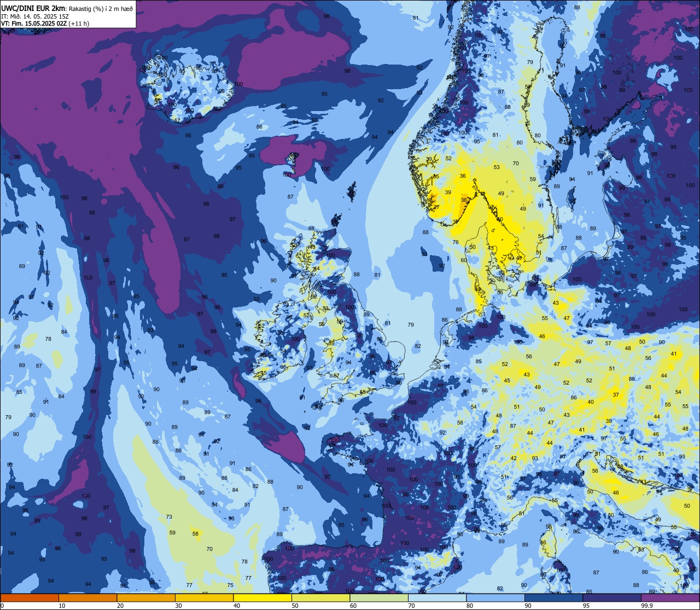Viewport: 700px width, 610px height.
Task: Pick the legend scale label 40
Action: click(x=237, y=606)
